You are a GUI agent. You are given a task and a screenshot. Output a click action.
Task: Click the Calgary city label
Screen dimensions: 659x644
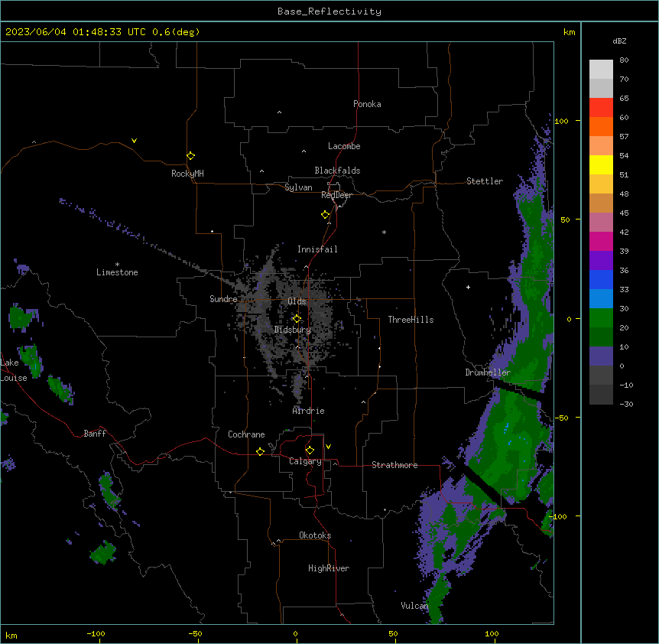tap(305, 461)
